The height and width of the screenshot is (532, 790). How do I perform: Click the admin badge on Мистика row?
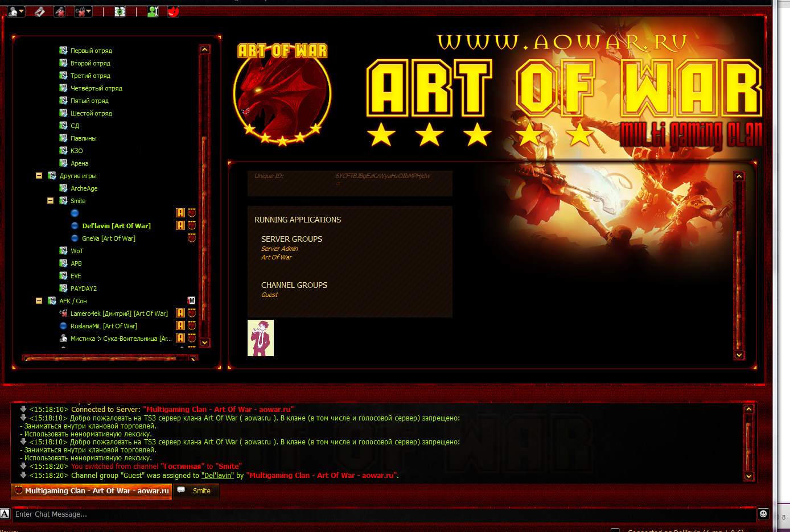click(x=180, y=338)
